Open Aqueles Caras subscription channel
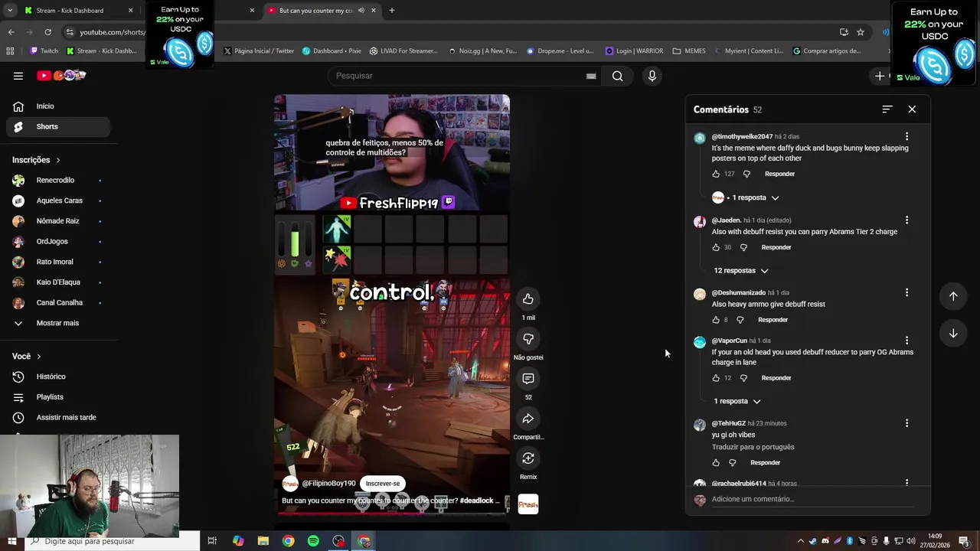The width and height of the screenshot is (980, 551). [57, 201]
